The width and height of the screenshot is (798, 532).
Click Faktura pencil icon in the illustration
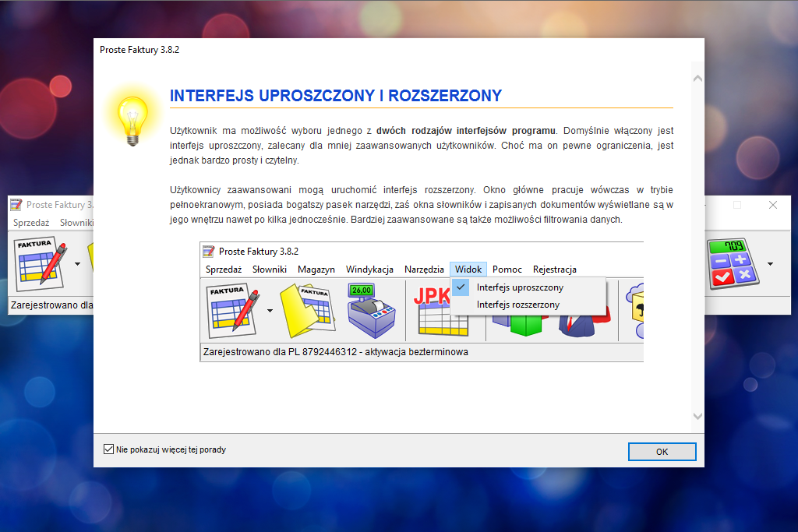pos(234,311)
